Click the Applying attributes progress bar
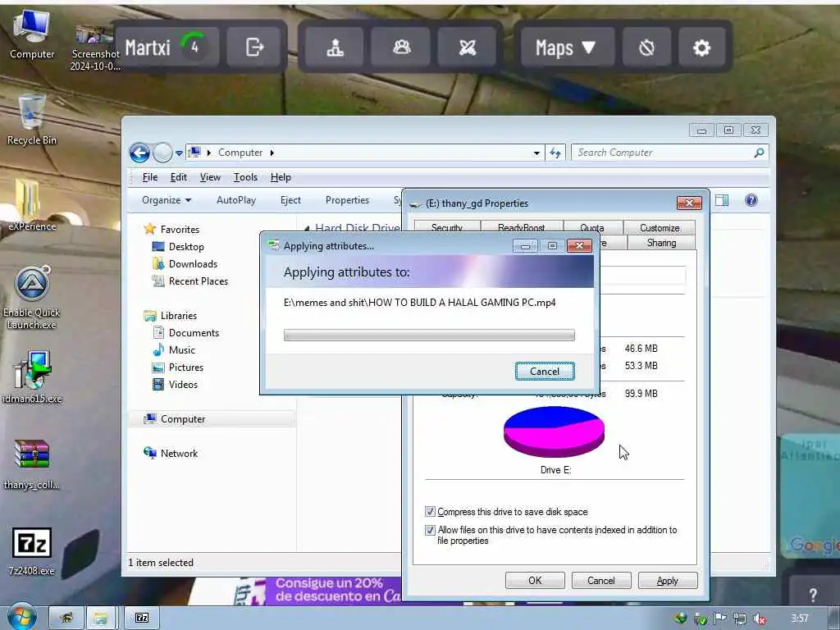Viewport: 840px width, 630px height. (x=429, y=336)
